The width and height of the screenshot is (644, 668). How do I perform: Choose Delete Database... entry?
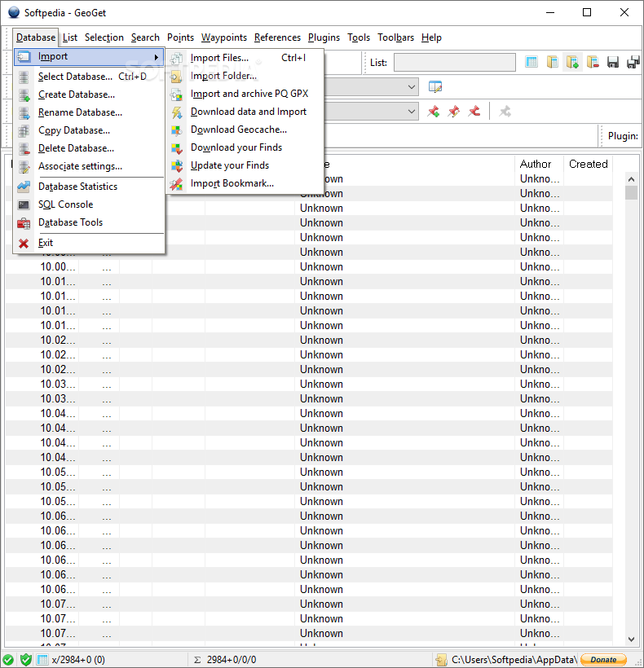(x=89, y=147)
